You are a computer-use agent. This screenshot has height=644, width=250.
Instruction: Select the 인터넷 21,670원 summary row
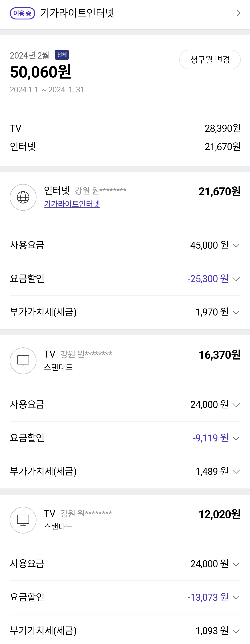tap(125, 146)
